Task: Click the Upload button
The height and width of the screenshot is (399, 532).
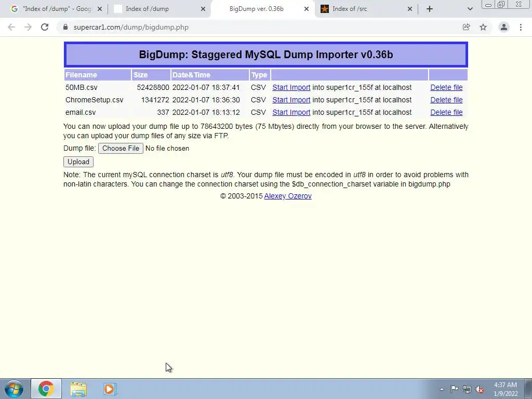Action: 78,162
